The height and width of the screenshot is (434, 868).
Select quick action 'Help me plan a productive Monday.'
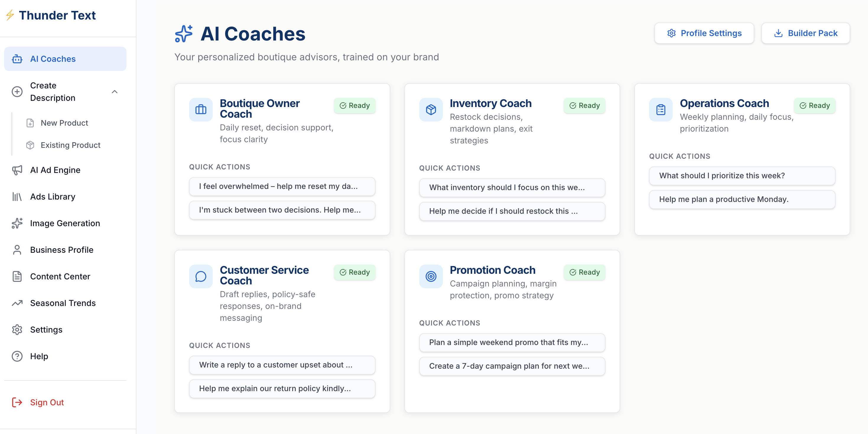(x=742, y=199)
